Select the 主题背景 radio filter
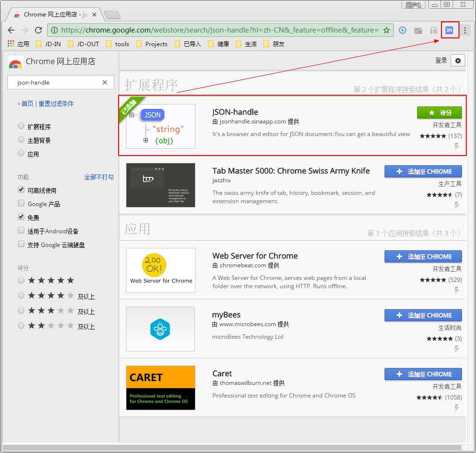Viewport: 476px width, 453px height. (21, 139)
